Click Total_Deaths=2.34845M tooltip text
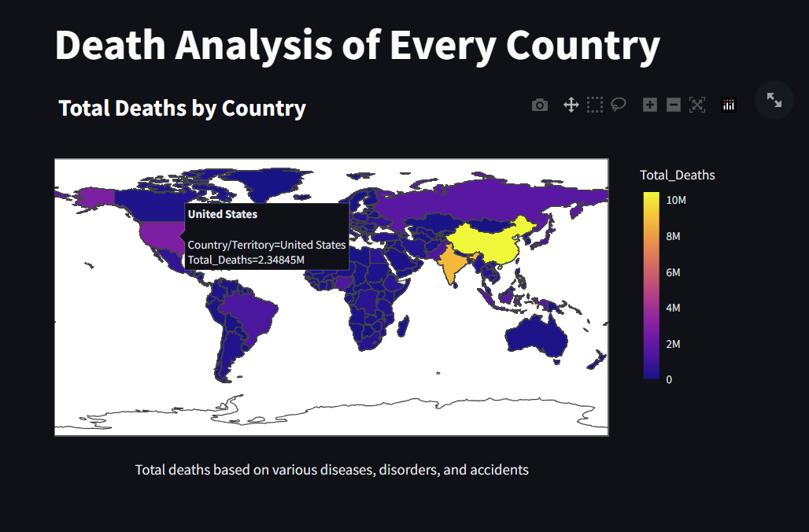This screenshot has height=532, width=809. (x=246, y=260)
